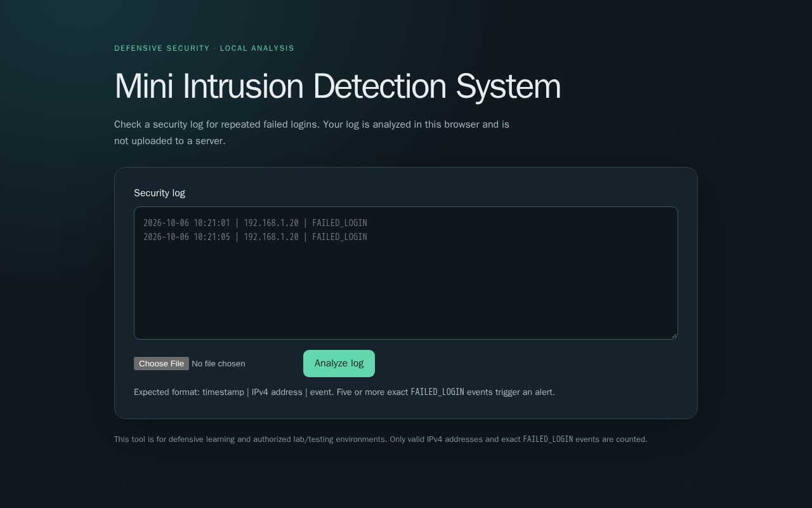Grab the textarea resize handle corner

pos(674,335)
